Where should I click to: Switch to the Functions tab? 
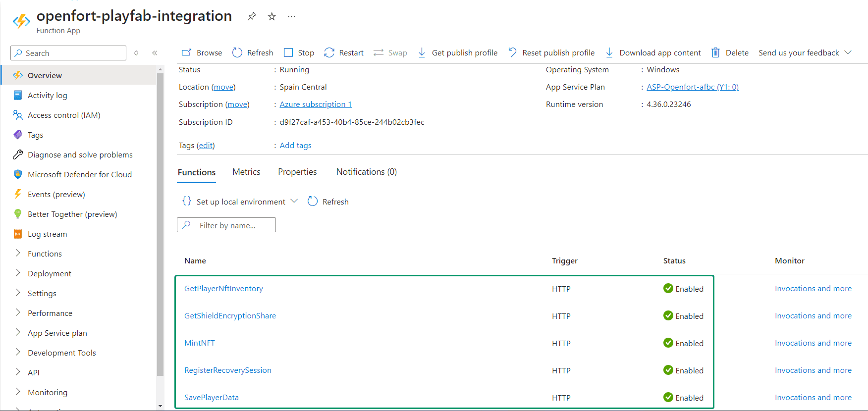tap(197, 172)
